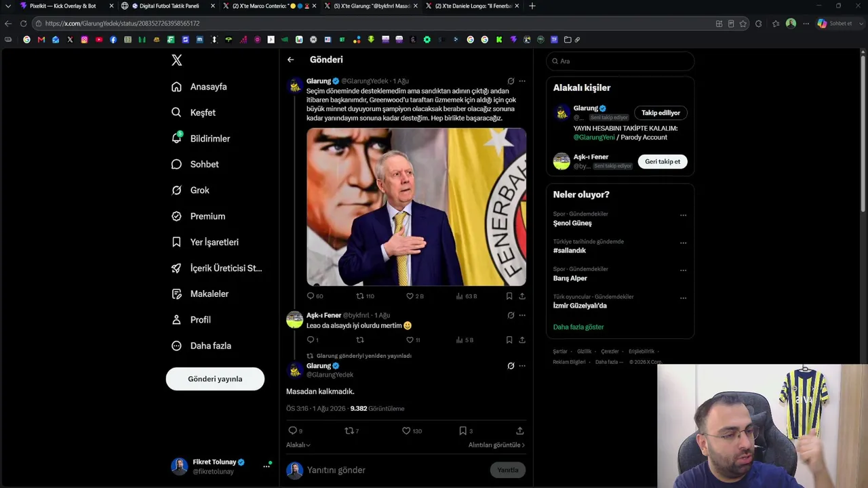
Task: Click the Yanıtla reply button
Action: coord(508,470)
